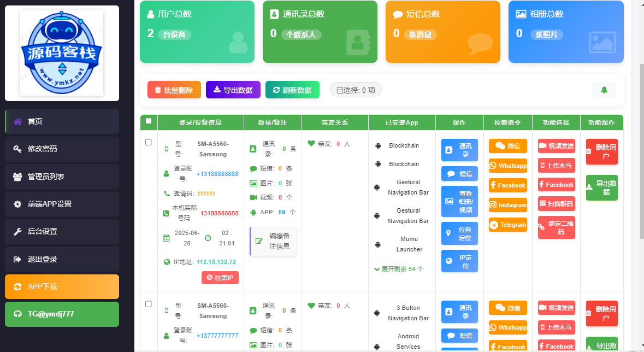
Task: Click the 用户总数 green stats card
Action: click(197, 32)
